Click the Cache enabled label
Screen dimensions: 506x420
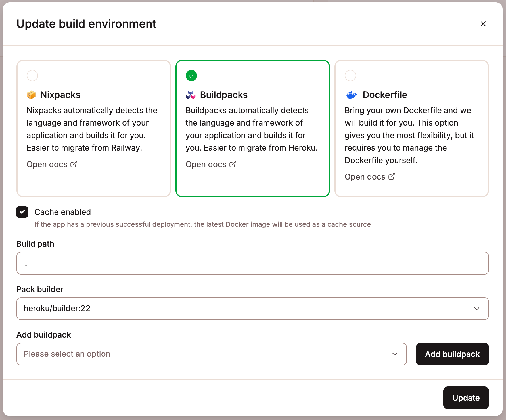tap(63, 212)
